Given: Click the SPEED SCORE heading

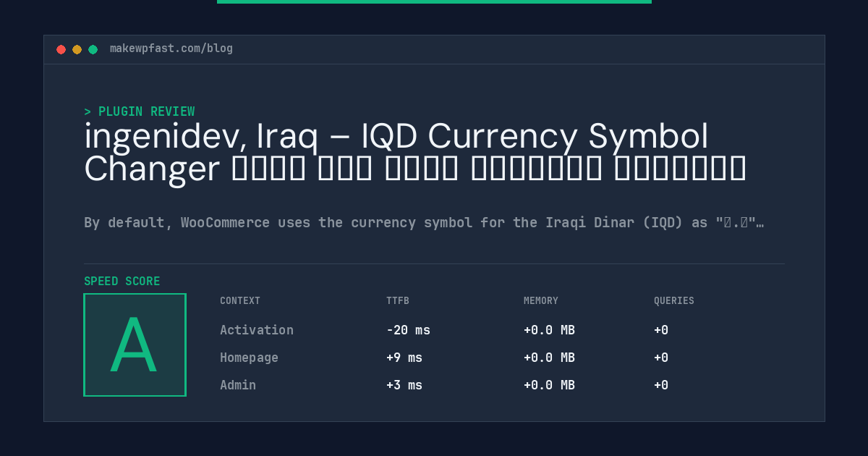Looking at the screenshot, I should point(122,282).
